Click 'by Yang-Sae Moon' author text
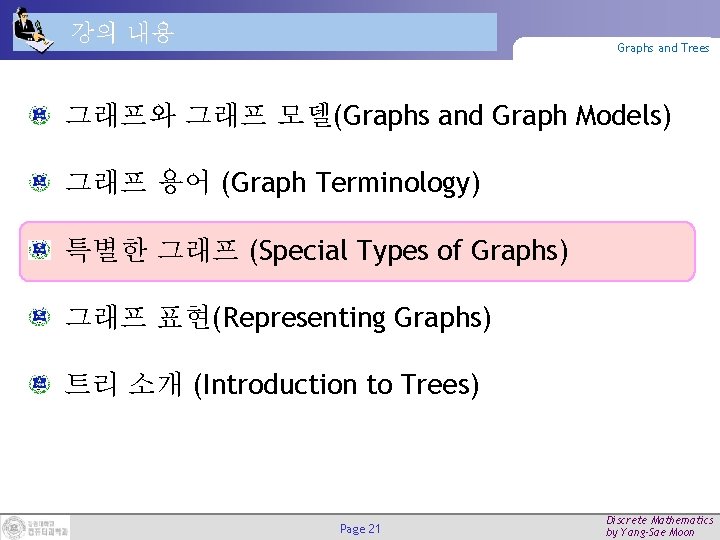The image size is (720, 540). coord(650,533)
